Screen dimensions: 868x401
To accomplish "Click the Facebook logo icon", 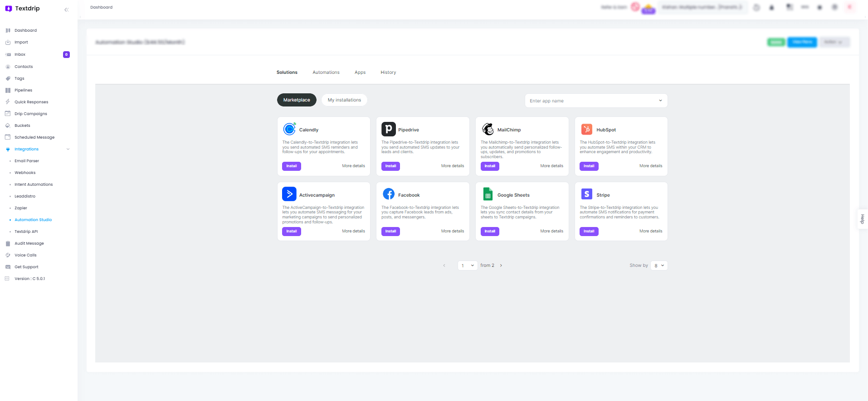I will [x=389, y=194].
